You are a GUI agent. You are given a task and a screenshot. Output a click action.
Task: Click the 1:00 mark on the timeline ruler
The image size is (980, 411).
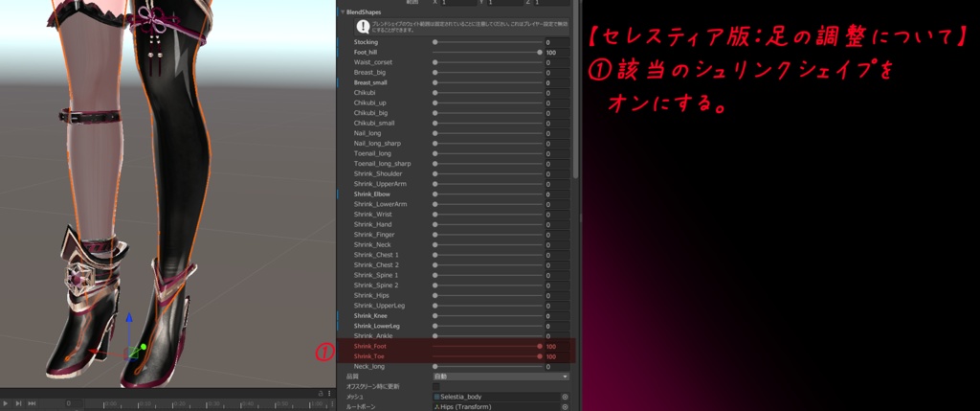tap(317, 404)
